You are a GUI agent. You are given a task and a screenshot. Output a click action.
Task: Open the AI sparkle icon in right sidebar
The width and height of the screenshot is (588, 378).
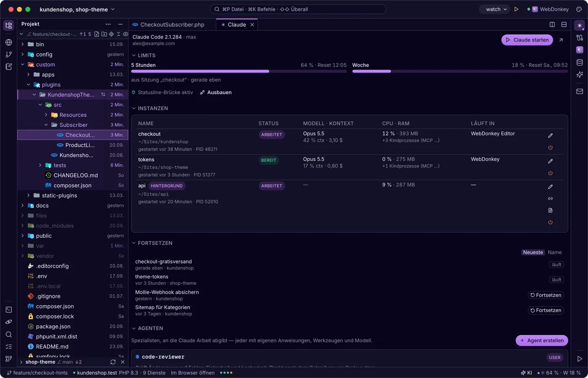tap(580, 74)
